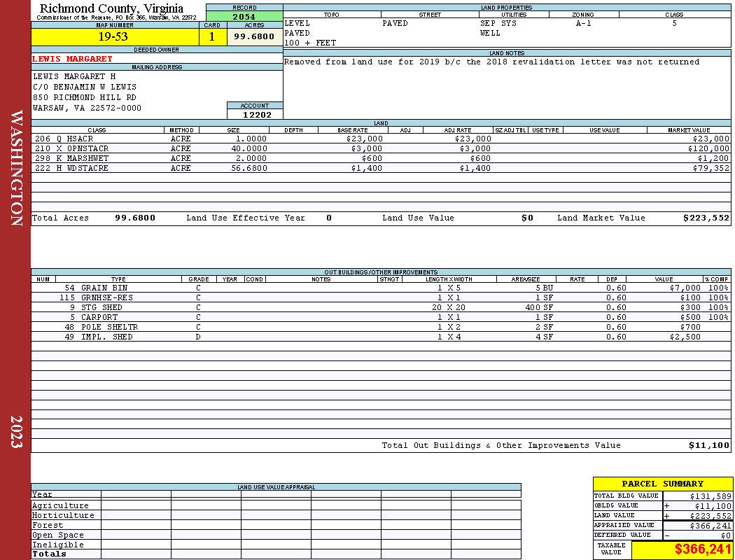This screenshot has width=735, height=560.
Task: Select area size 400 SF
Action: coord(539,307)
